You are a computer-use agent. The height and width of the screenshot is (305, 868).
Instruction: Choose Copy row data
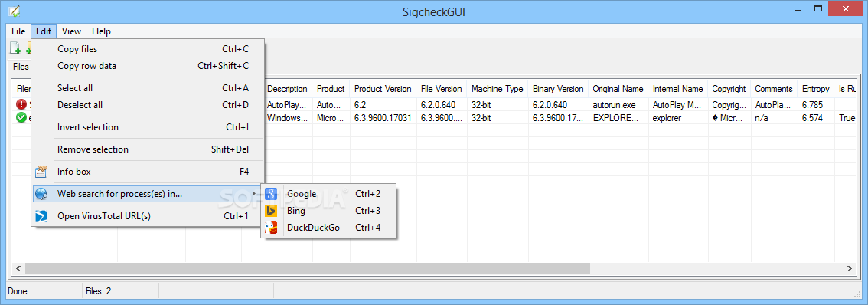[148, 65]
